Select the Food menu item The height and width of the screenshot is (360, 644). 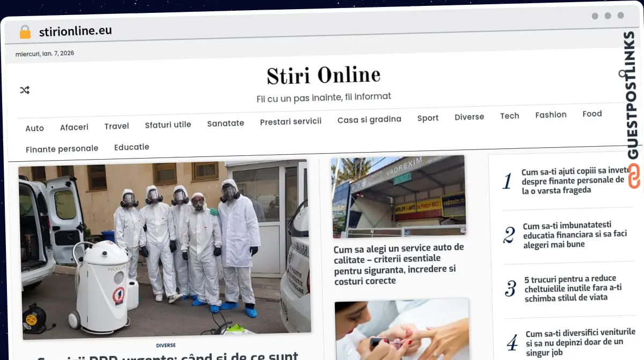coord(592,113)
